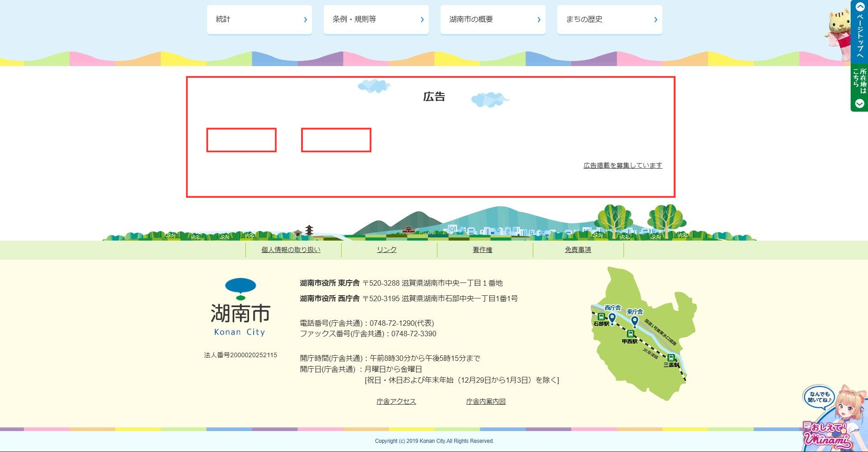Click the arrow chevron on 湖南市の概要 card
The width and height of the screenshot is (868, 452).
[x=539, y=20]
